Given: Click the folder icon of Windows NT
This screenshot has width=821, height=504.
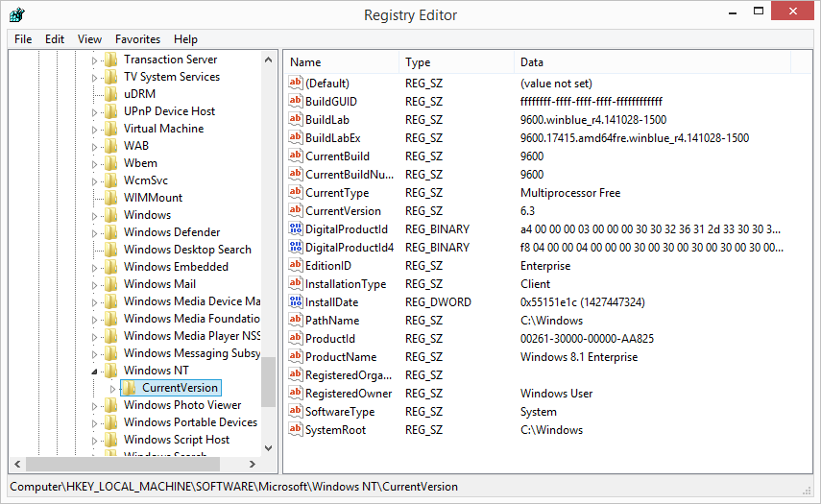Looking at the screenshot, I should [x=110, y=371].
